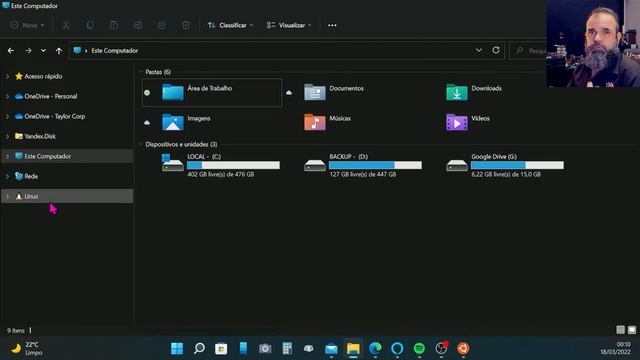Expand Linux tree node
The image size is (640, 360).
[7, 196]
